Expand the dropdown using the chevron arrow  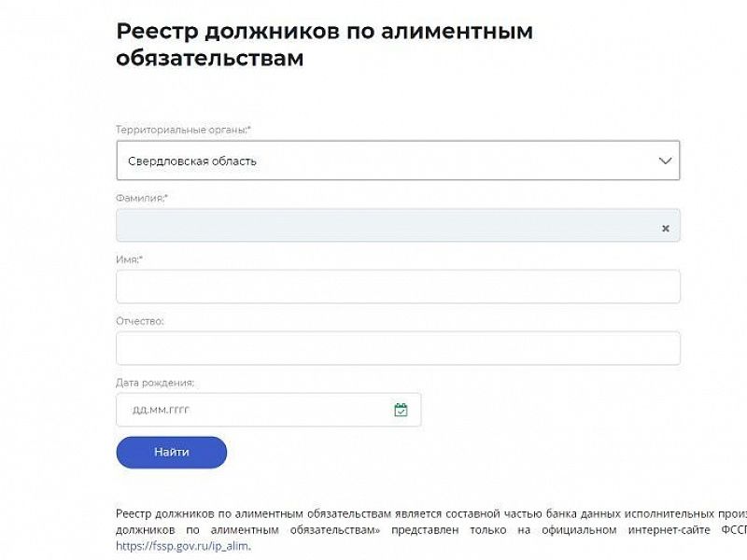665,161
